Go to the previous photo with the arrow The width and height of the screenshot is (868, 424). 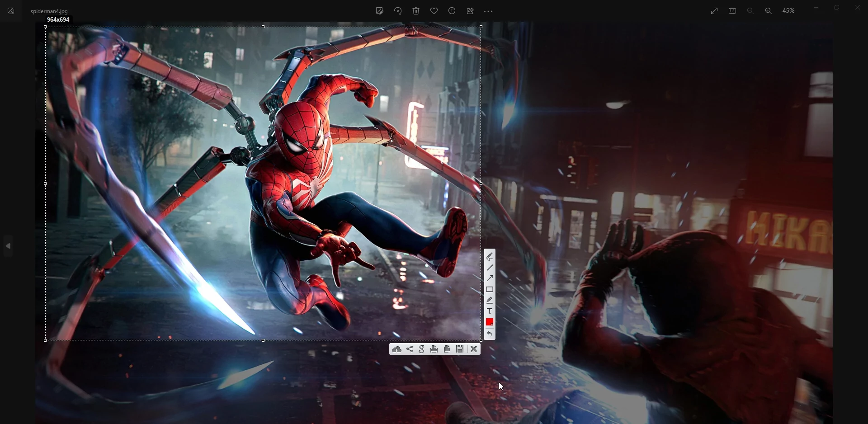pyautogui.click(x=8, y=247)
